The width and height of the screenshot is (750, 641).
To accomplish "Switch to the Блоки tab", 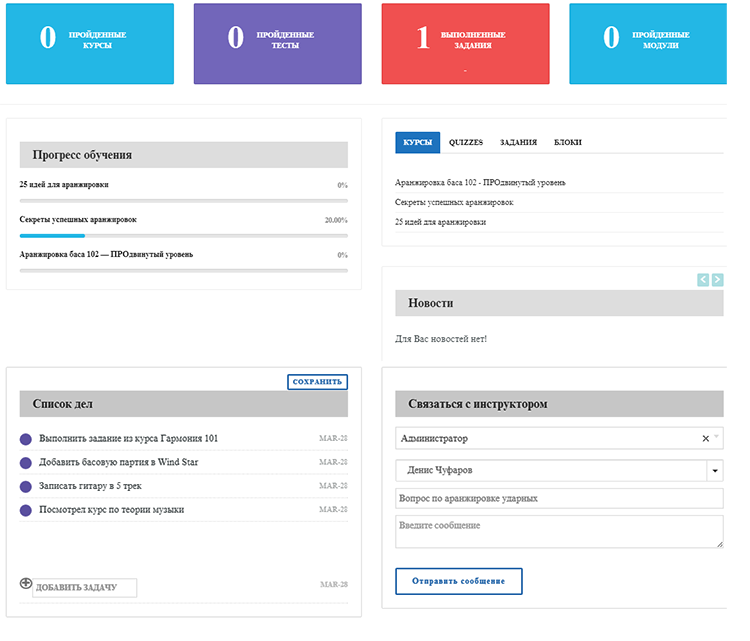I will tap(568, 143).
